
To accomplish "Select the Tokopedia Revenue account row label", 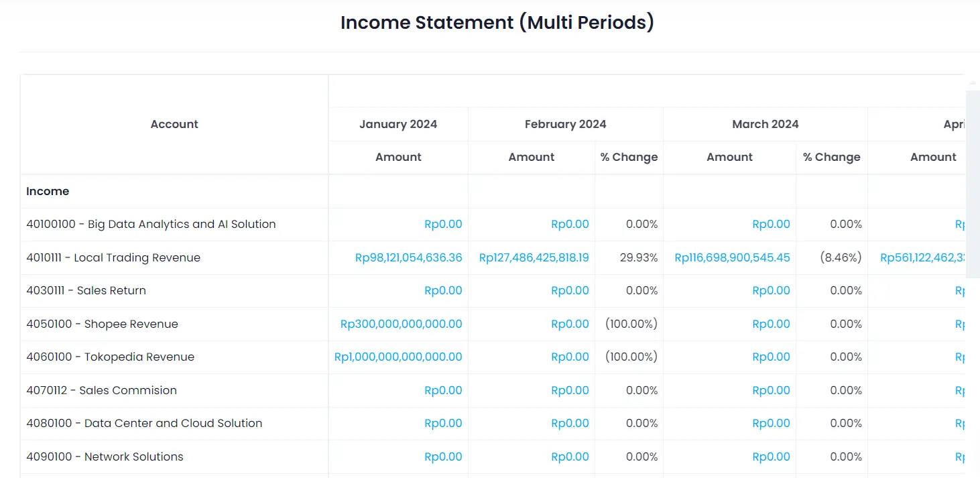I will coord(110,357).
